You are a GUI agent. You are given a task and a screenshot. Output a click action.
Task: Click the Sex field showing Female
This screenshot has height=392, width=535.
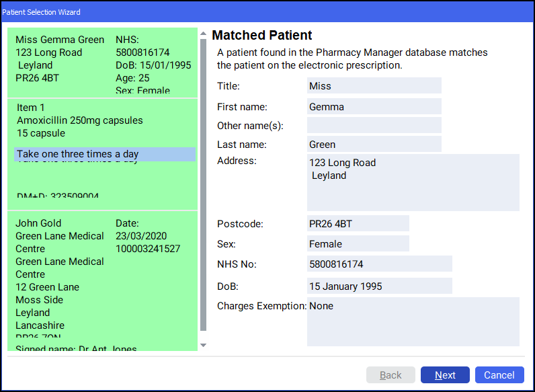pyautogui.click(x=358, y=243)
